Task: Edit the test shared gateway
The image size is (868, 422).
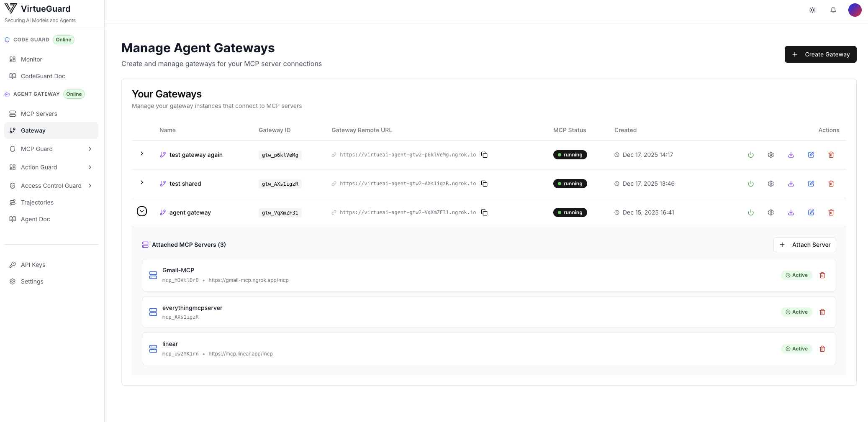Action: click(811, 184)
